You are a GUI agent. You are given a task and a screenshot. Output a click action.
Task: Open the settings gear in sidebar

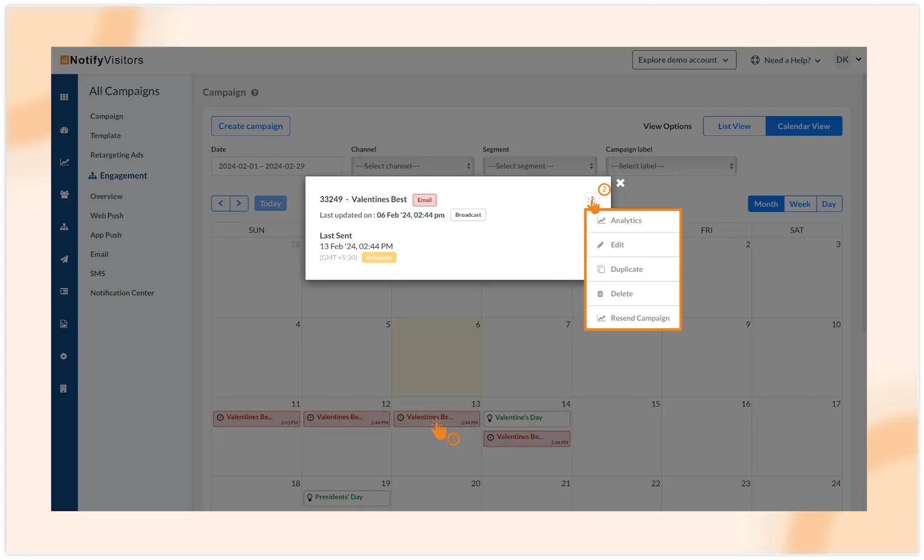pyautogui.click(x=64, y=356)
